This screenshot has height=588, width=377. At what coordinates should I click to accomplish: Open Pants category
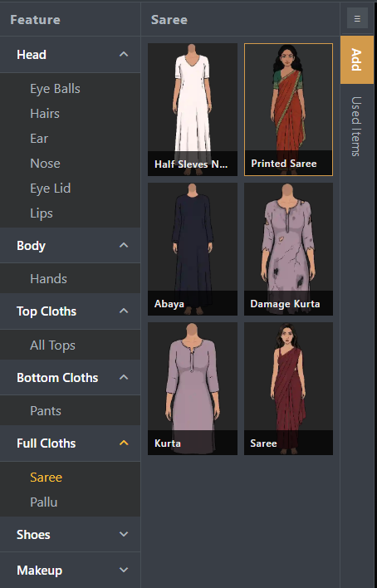(46, 410)
